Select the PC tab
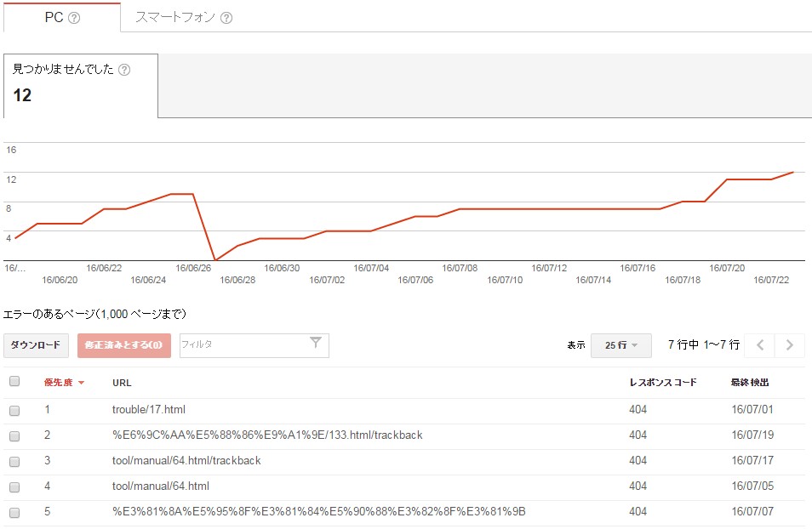The image size is (812, 529). pos(55,14)
